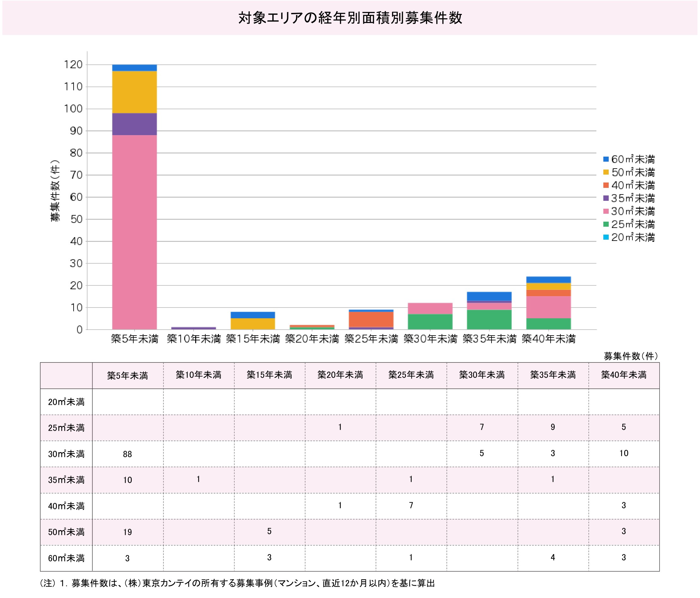Click the yellow segment of 築5年未満 bar
The height and width of the screenshot is (598, 700).
coord(135,92)
